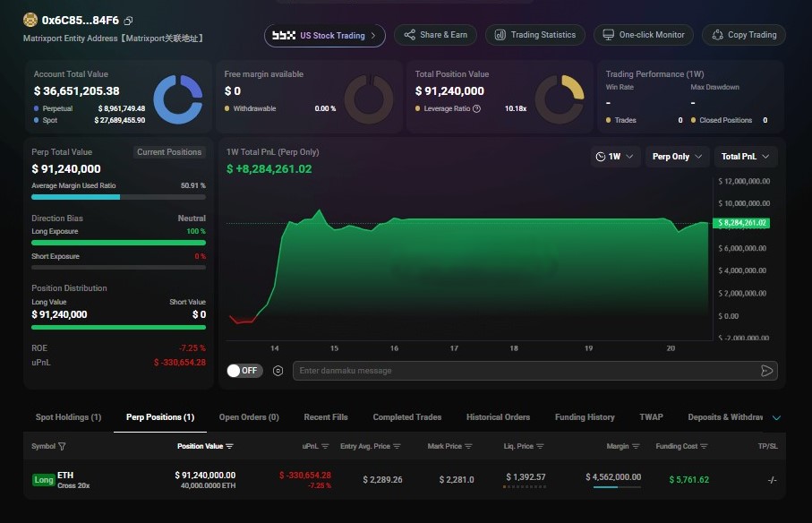Click the danmaku message input field
Viewport: 812px width, 523px height.
pos(524,371)
